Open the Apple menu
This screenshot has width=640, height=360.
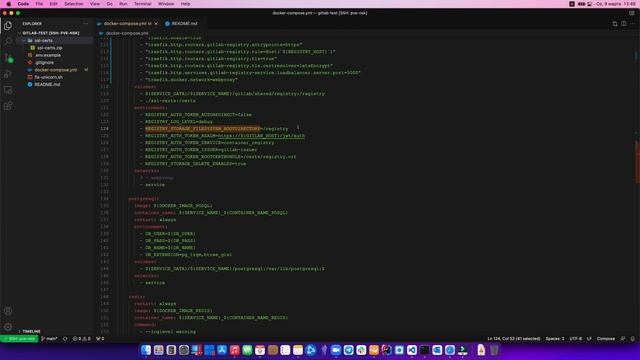click(x=9, y=4)
